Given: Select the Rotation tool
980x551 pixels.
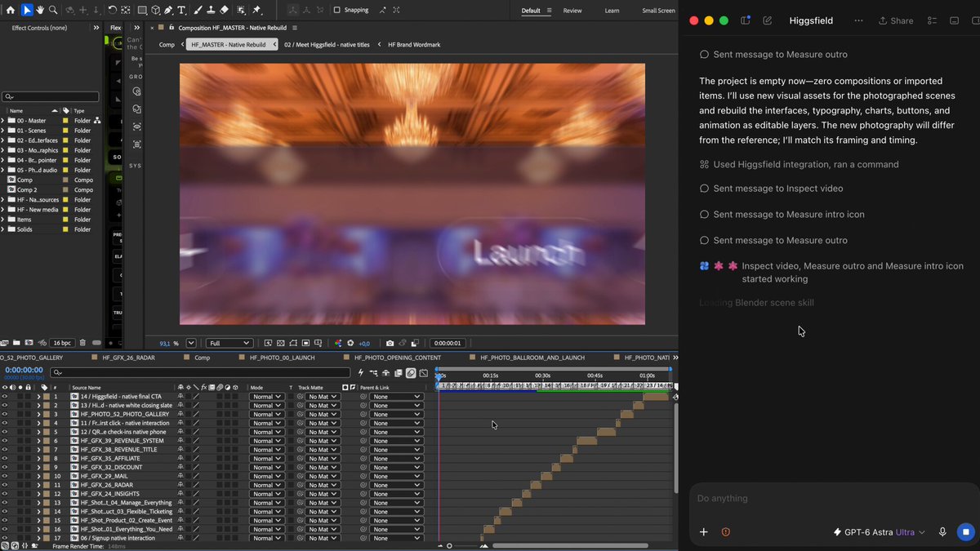Looking at the screenshot, I should pos(112,10).
